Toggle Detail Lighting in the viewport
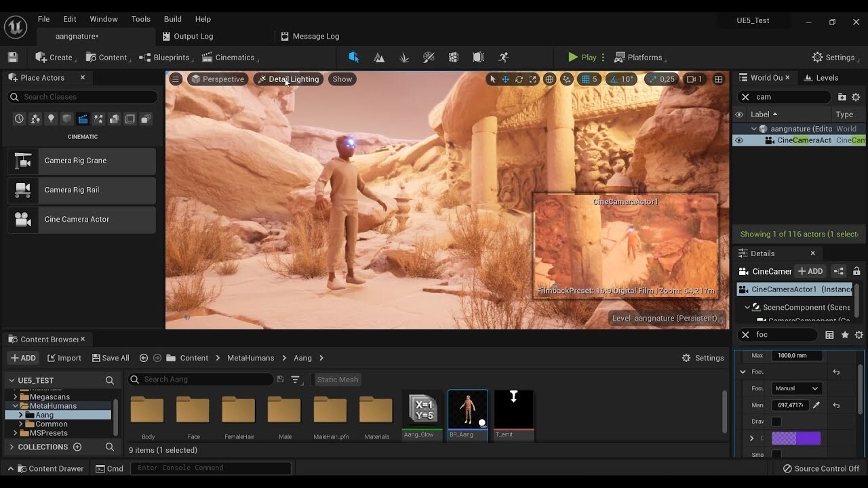The height and width of the screenshot is (488, 868). 288,79
